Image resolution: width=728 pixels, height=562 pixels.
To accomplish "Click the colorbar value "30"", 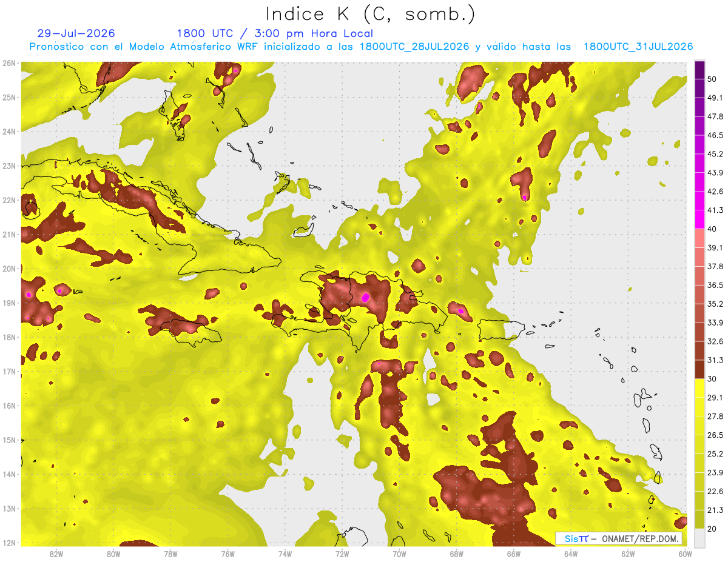I will coord(713,379).
